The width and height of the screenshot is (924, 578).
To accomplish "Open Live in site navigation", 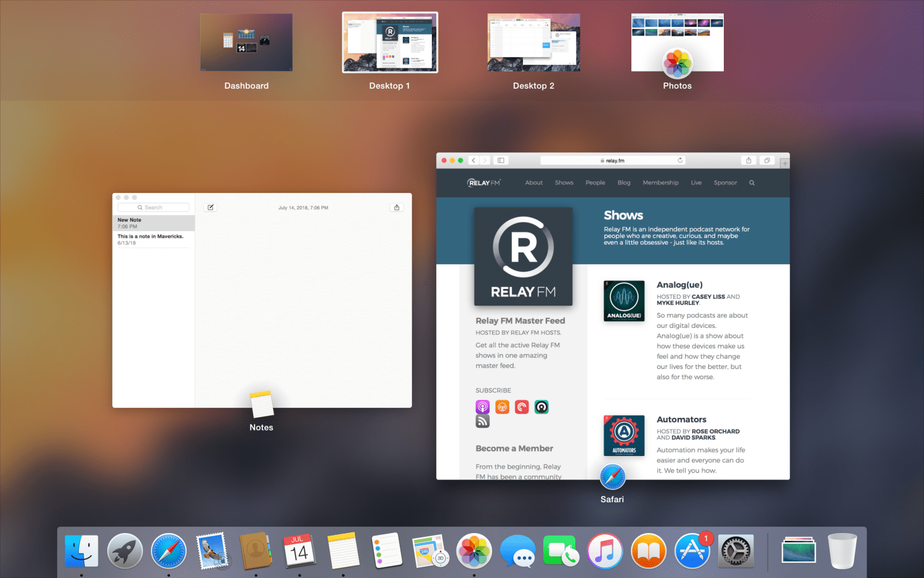I will (696, 182).
